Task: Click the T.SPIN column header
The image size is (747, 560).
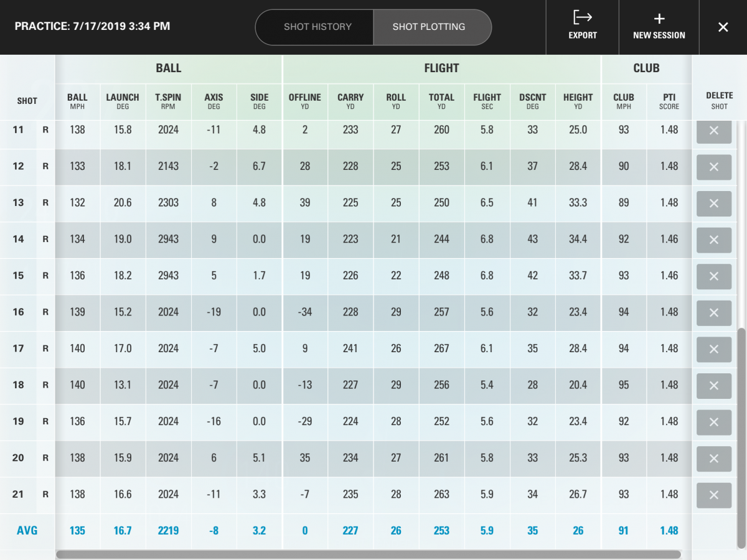Action: tap(168, 101)
